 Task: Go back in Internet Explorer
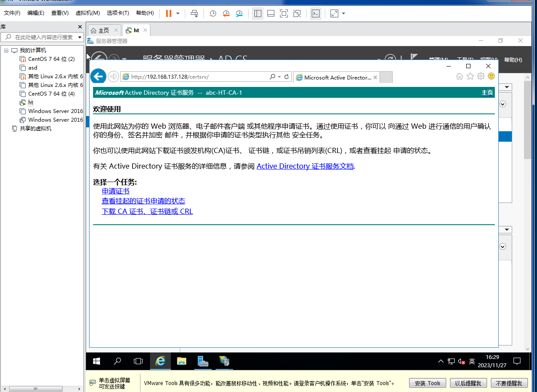pos(98,76)
